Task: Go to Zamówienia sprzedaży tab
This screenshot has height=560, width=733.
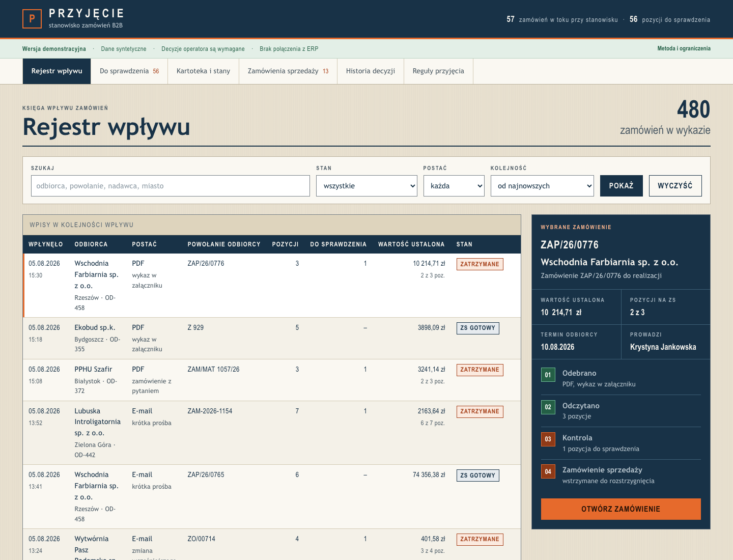Action: click(288, 71)
